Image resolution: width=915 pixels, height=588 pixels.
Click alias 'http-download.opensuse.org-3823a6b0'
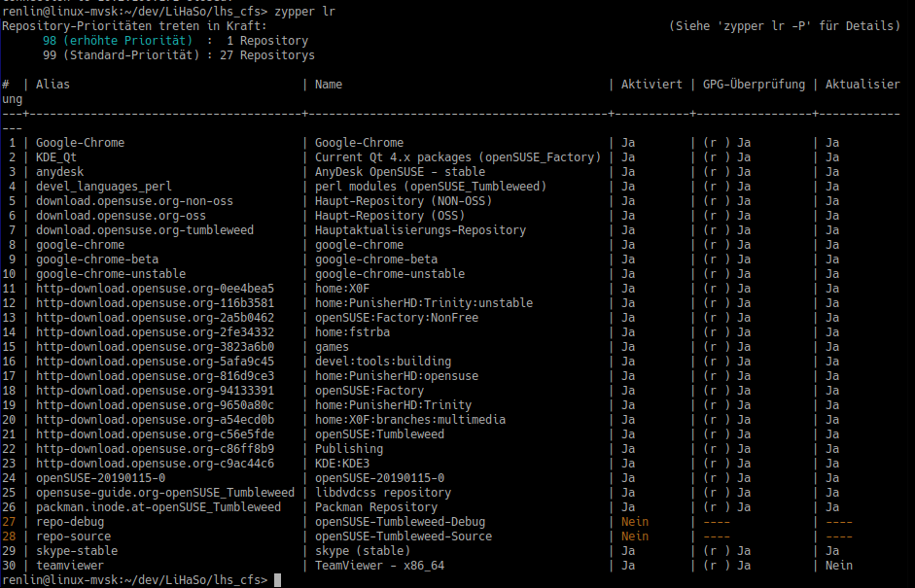click(155, 347)
